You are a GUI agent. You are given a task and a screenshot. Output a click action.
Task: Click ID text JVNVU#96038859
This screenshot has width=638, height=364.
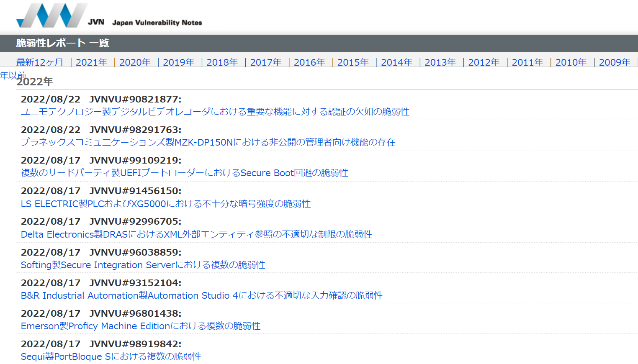click(x=135, y=252)
